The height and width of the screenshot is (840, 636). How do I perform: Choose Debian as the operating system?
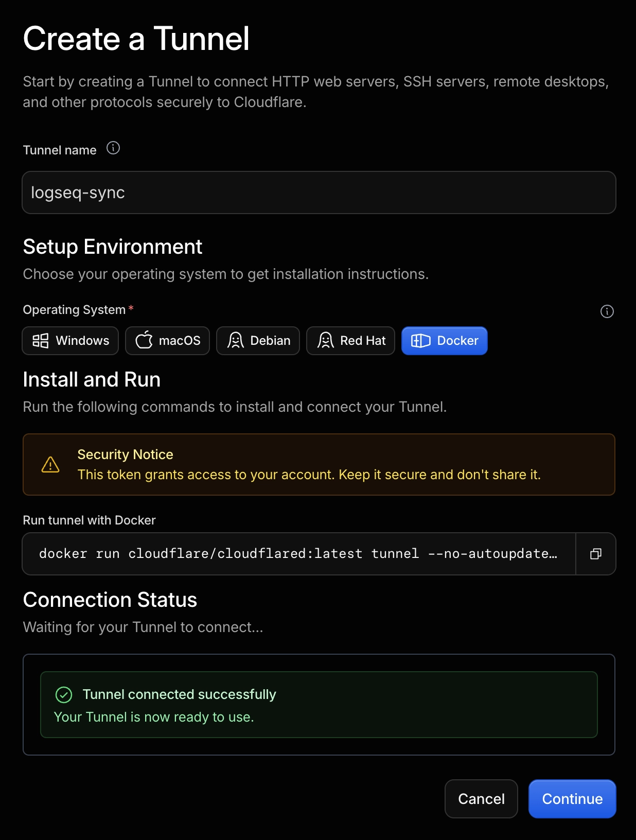tap(258, 341)
